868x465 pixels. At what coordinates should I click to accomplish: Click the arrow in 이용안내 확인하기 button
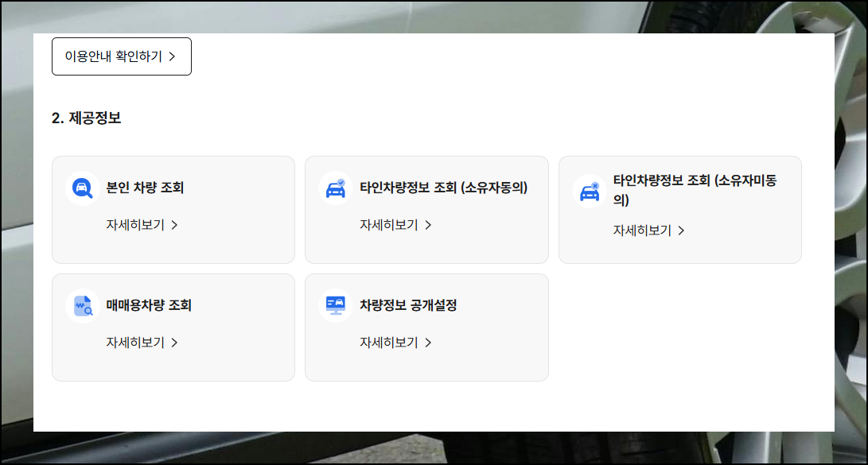point(172,56)
